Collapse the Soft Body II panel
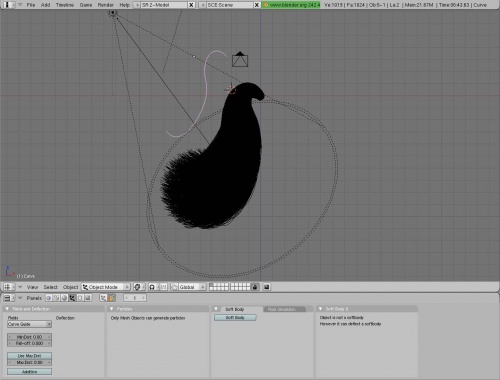The image size is (500, 380). (x=320, y=309)
